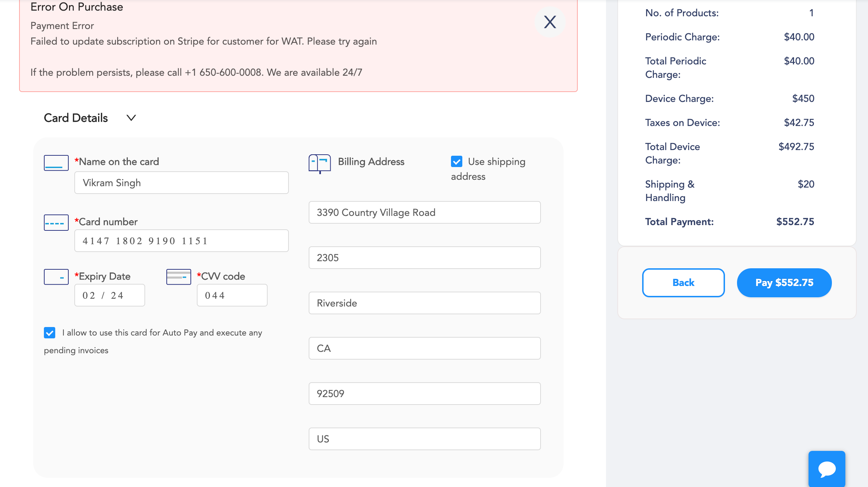Click the Riverside city field
This screenshot has height=487, width=868.
(424, 303)
